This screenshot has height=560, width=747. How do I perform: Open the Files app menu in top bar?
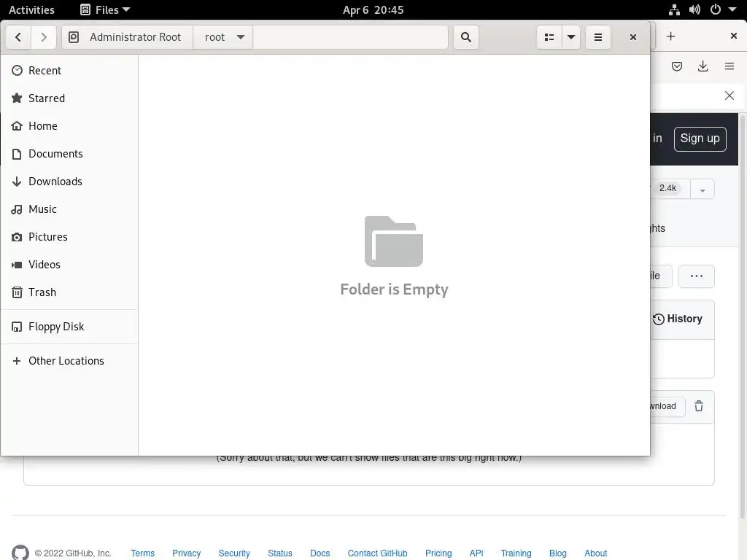click(105, 10)
